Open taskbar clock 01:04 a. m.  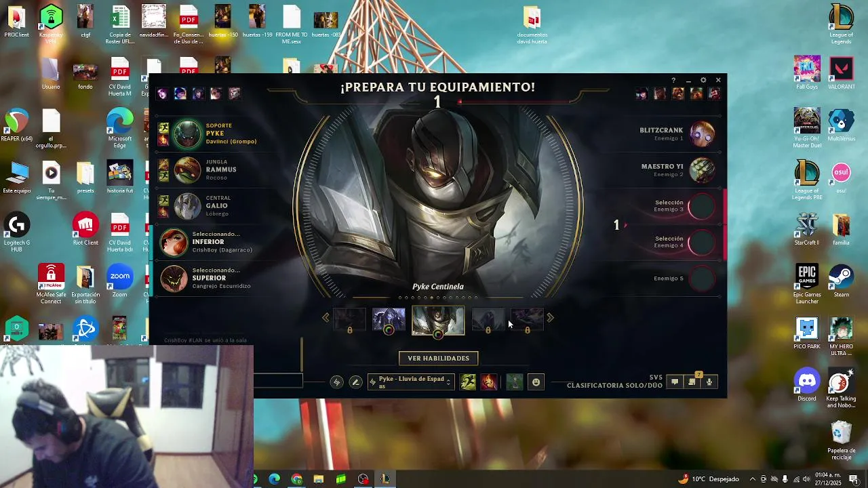828,479
